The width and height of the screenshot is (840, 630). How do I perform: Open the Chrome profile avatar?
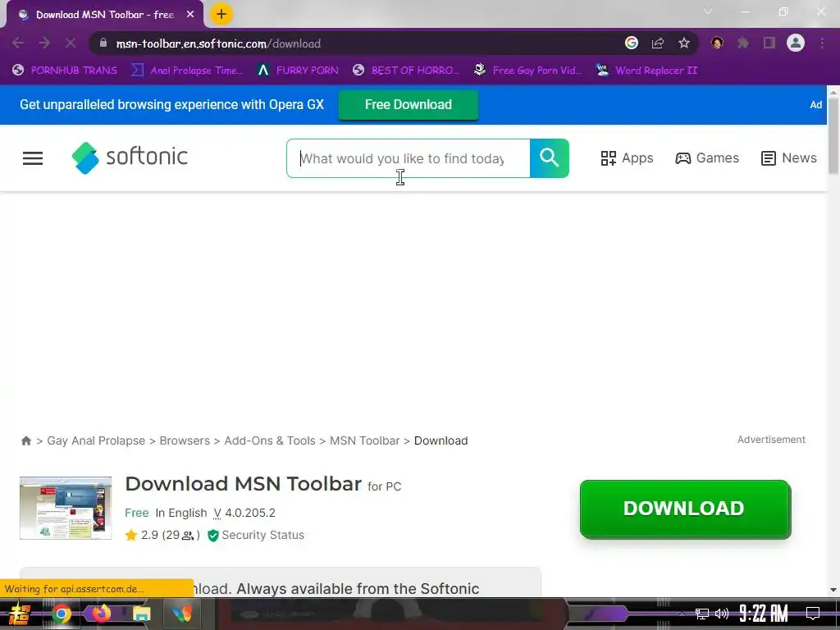pos(796,43)
